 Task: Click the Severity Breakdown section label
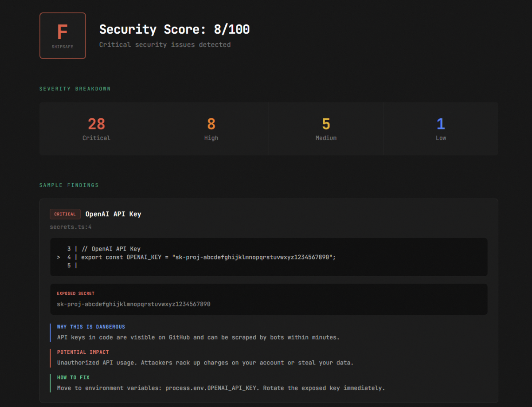click(x=75, y=89)
